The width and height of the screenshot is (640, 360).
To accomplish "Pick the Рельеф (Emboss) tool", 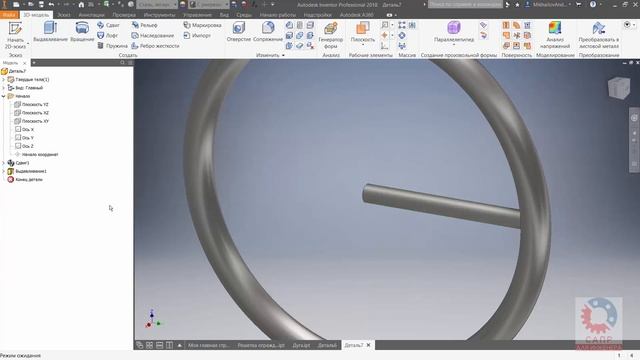I will [144, 25].
